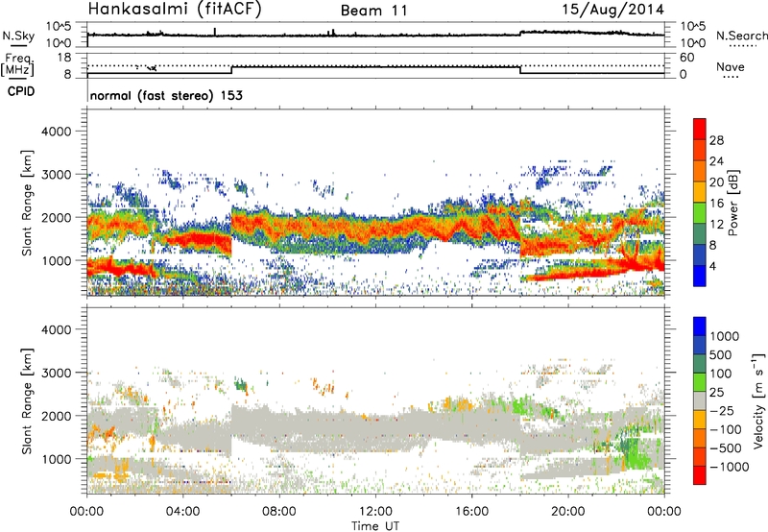Viewport: 768px width, 532px height.
Task: Pick the gray band of velocity colorbar
Action: pyautogui.click(x=700, y=401)
